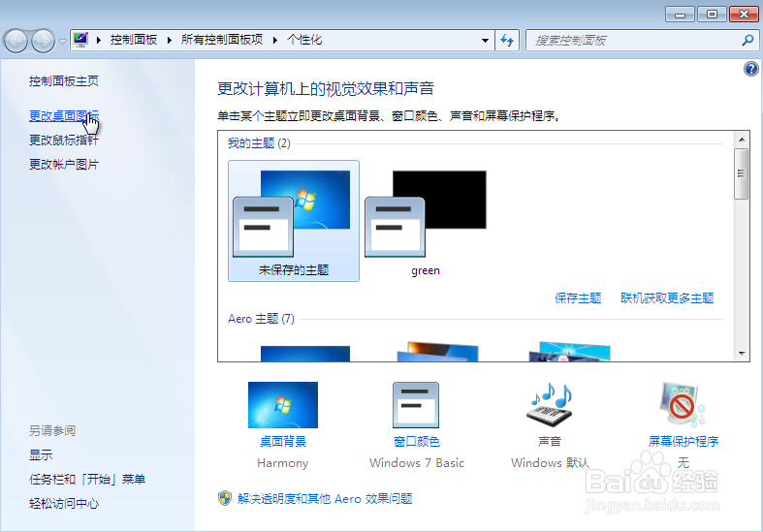Open the 更改鼠标指针 link

coord(64,141)
